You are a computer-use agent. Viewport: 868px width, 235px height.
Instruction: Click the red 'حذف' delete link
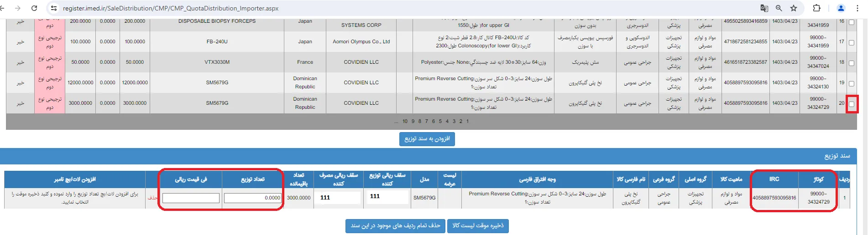coord(152,198)
